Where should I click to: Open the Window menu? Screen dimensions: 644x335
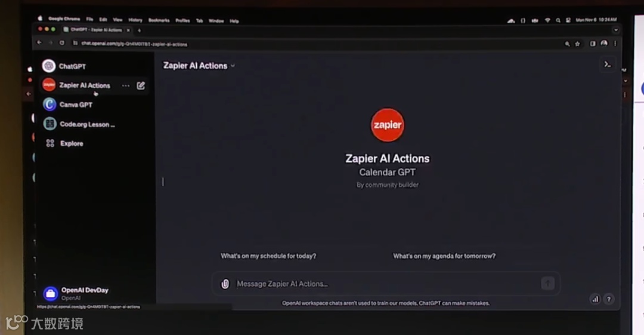tap(216, 20)
